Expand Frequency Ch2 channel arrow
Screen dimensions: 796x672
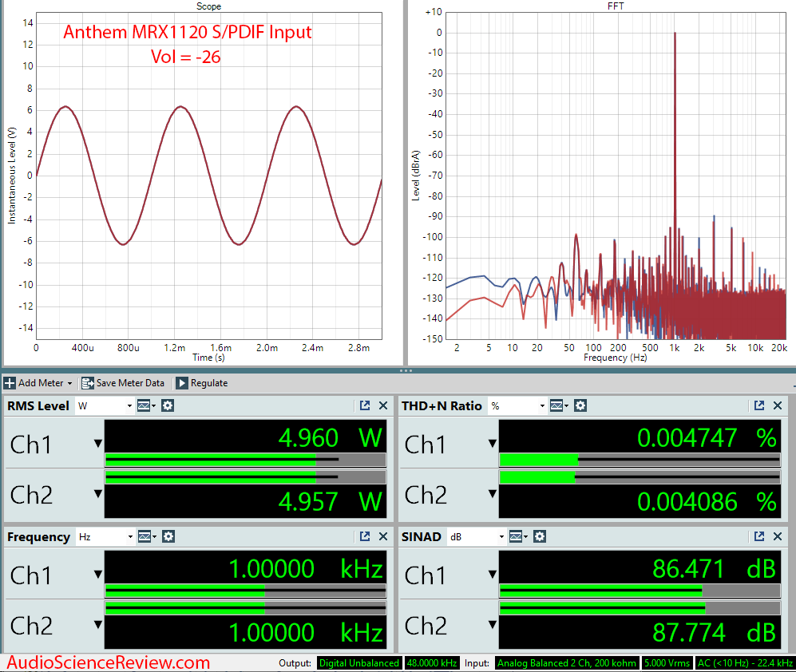pyautogui.click(x=98, y=624)
